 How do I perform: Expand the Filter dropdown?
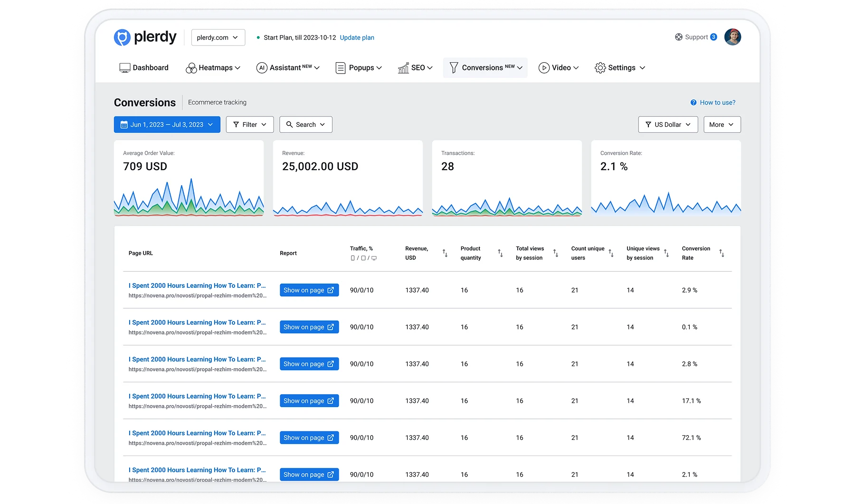(x=250, y=124)
